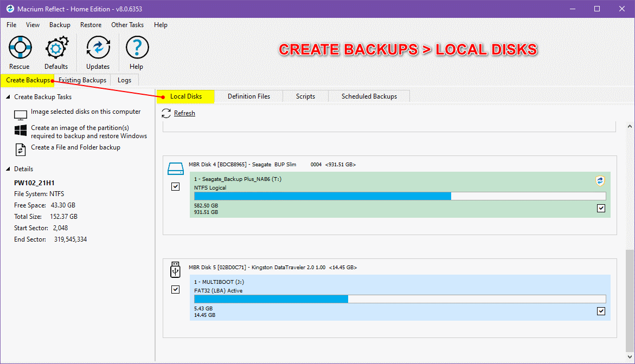
Task: Click the USB drive icon for MBR Disk 5
Action: pyautogui.click(x=175, y=269)
